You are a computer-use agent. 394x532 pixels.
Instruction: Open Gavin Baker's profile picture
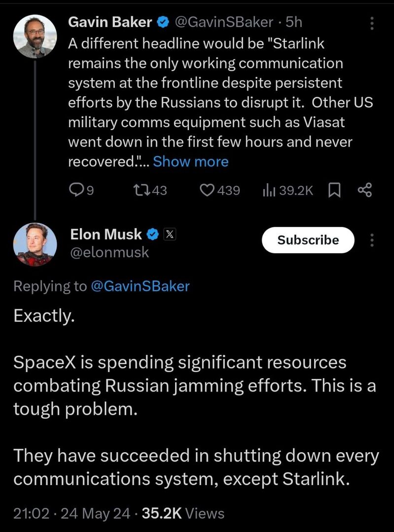(35, 36)
